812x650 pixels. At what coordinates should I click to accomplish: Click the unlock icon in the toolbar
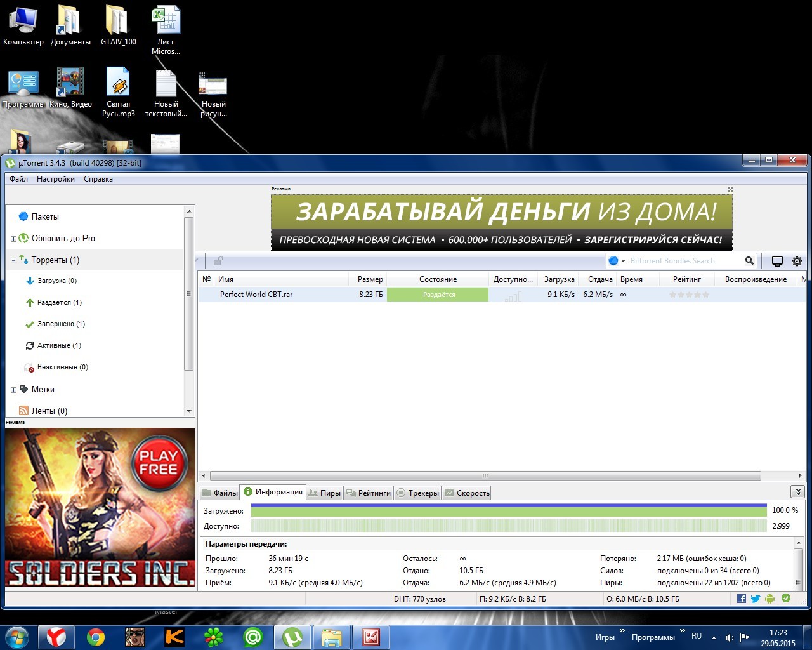point(218,261)
